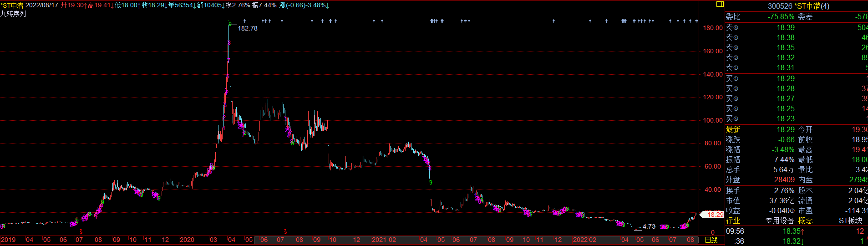Click the 买① buy level one row
This screenshot has height=246, width=868.
tap(797, 78)
